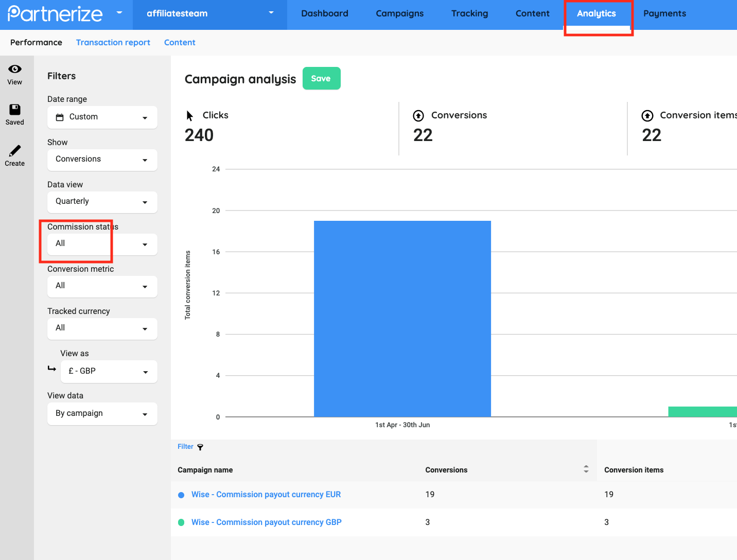This screenshot has width=737, height=560.
Task: Click the green dot for Wise GBP campaign
Action: pyautogui.click(x=181, y=522)
